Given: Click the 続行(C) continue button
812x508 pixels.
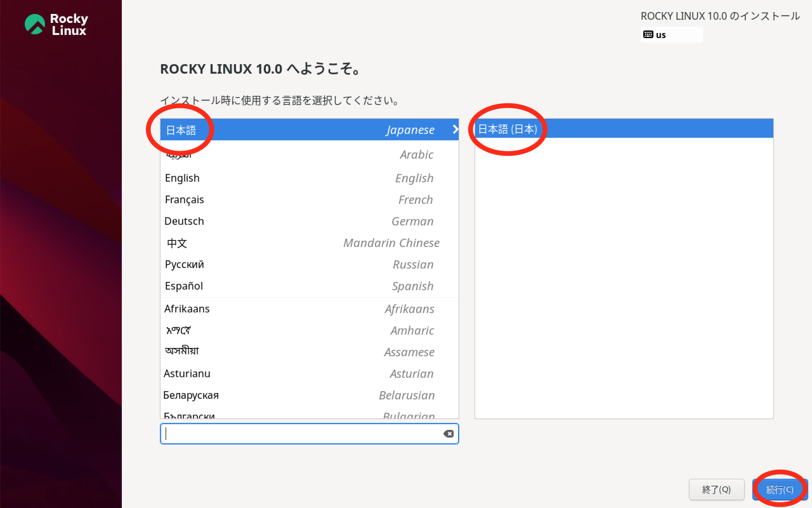Looking at the screenshot, I should 780,490.
